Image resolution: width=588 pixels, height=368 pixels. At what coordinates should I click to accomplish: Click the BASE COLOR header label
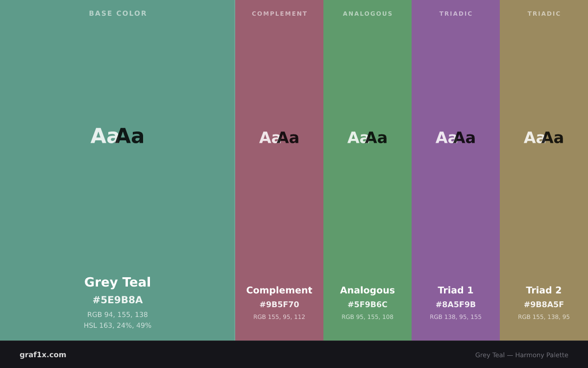point(118,14)
